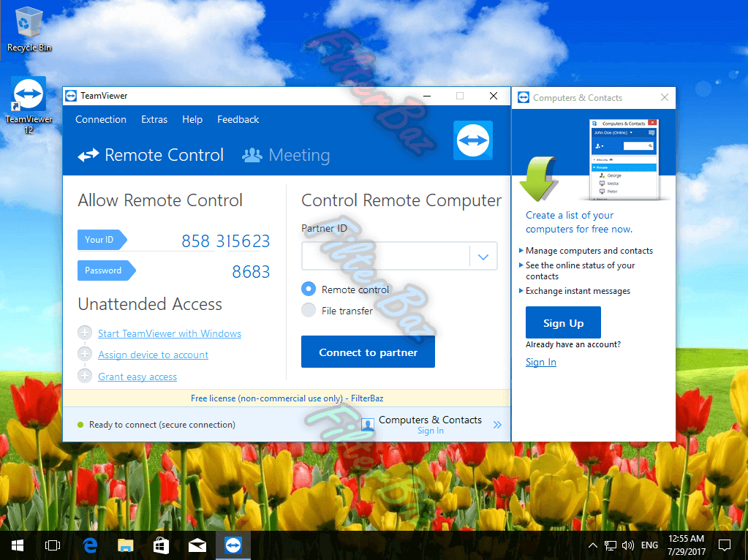Click the Connect to partner button
748x560 pixels.
pos(368,352)
